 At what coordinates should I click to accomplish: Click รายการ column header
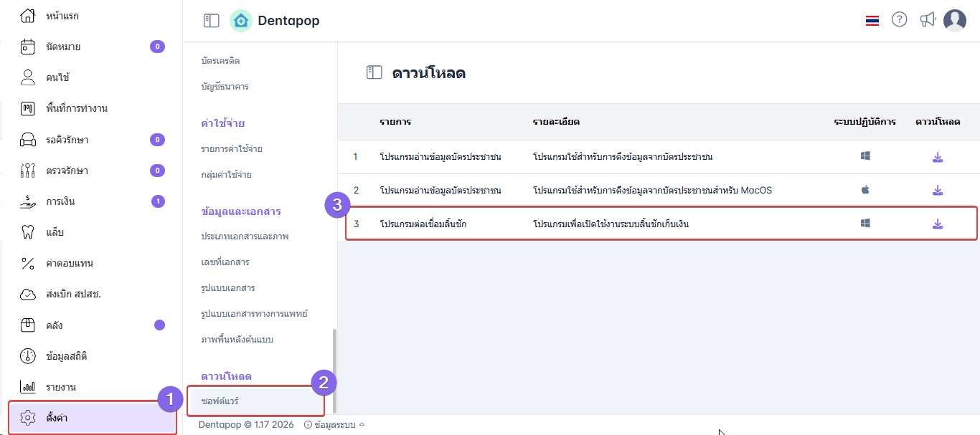point(395,122)
